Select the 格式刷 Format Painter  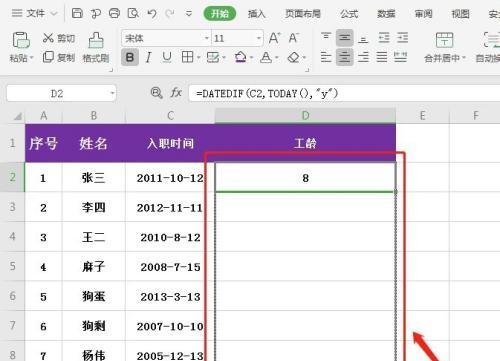point(96,47)
